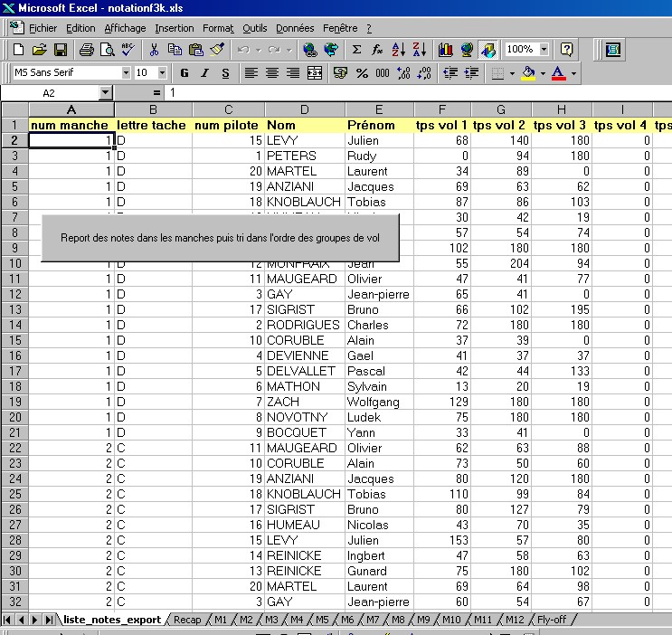
Task: Toggle italic I button
Action: (205, 73)
